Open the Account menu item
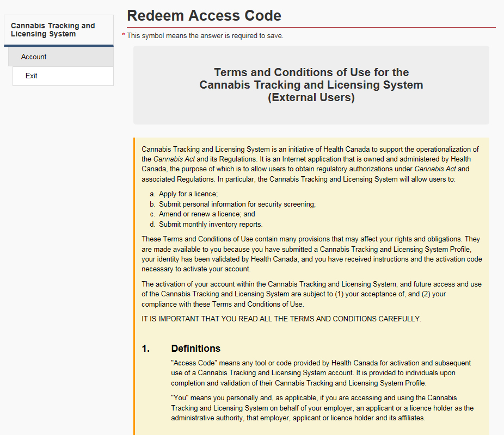504x435 pixels. click(x=34, y=57)
